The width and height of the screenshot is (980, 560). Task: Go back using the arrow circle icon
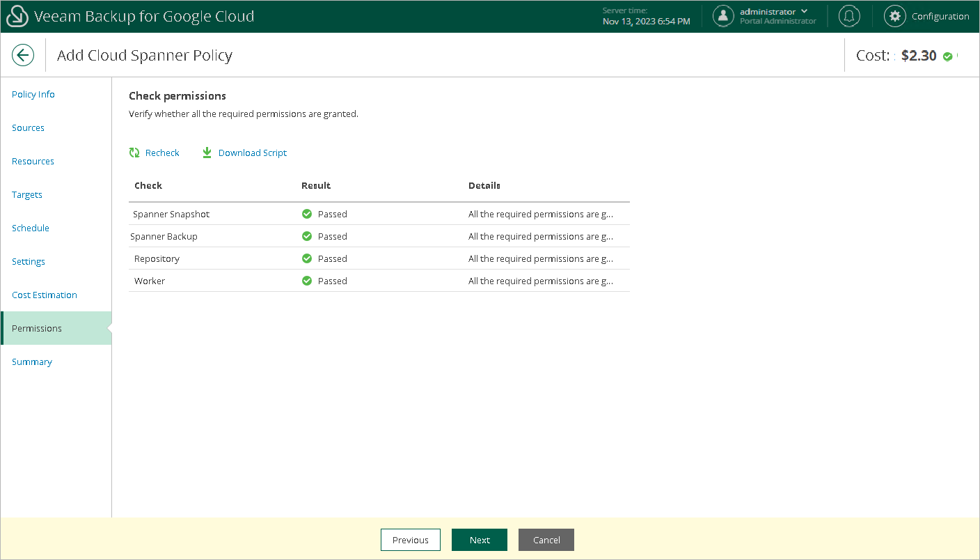[x=23, y=55]
